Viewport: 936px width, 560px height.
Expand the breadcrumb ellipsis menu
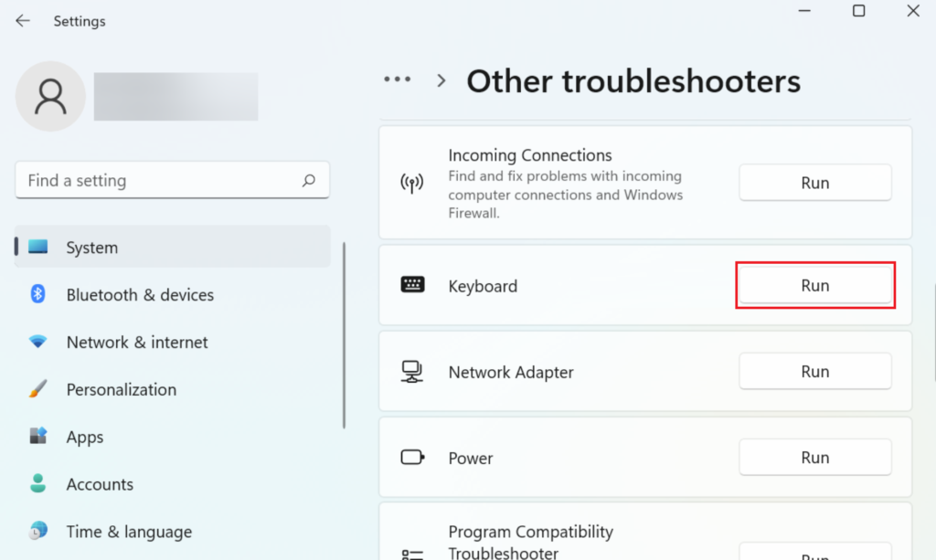click(398, 79)
